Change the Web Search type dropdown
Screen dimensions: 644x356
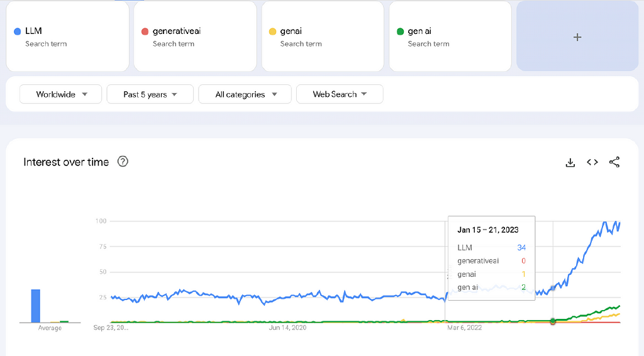point(340,94)
